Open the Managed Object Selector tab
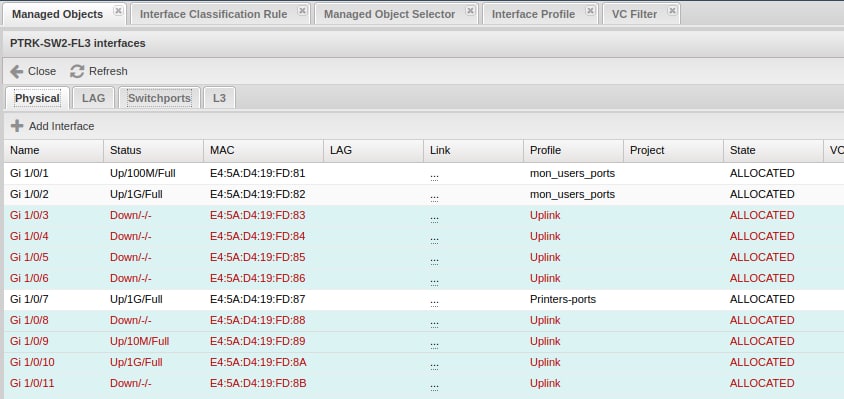This screenshot has width=844, height=399. [389, 14]
